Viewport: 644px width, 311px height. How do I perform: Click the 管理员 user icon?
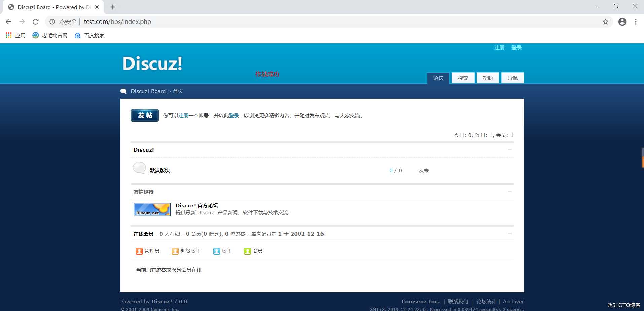139,251
